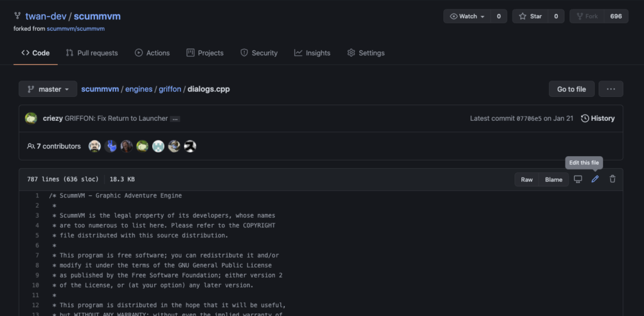Open the Pull requests tab

point(92,53)
